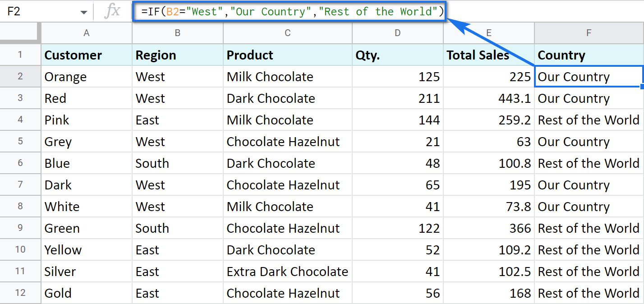Click Product cell in Orange row
Screen dimensions: 644x304
click(288, 77)
